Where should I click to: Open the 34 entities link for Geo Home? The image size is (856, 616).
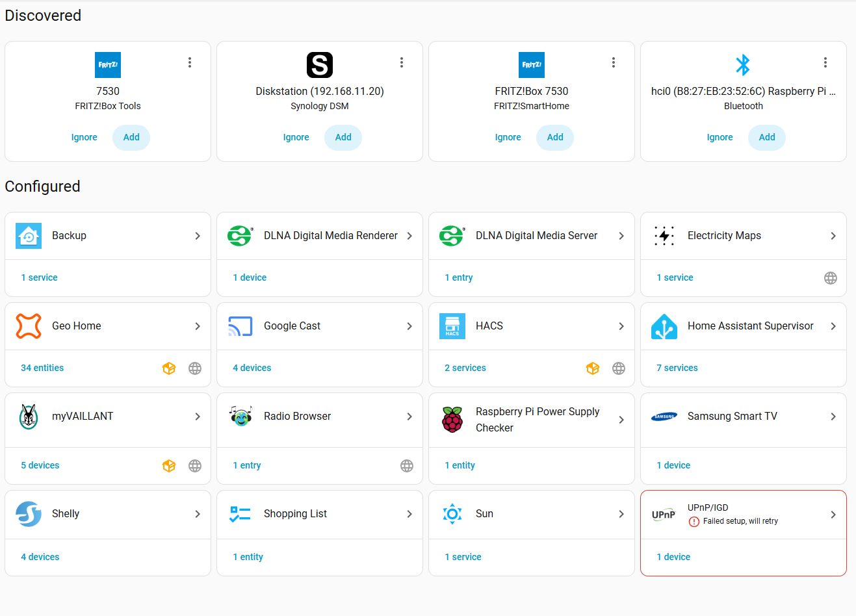[42, 368]
